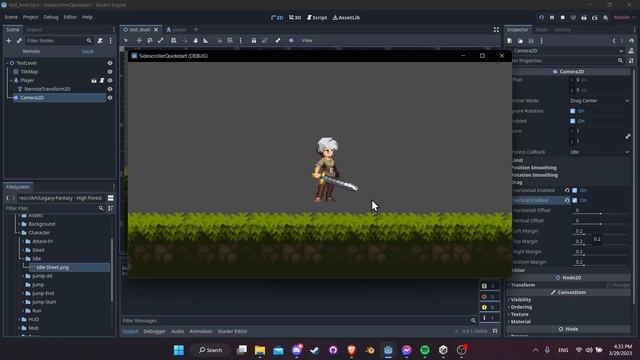This screenshot has width=640, height=360.
Task: Click the pause running project icon
Action: click(x=552, y=18)
